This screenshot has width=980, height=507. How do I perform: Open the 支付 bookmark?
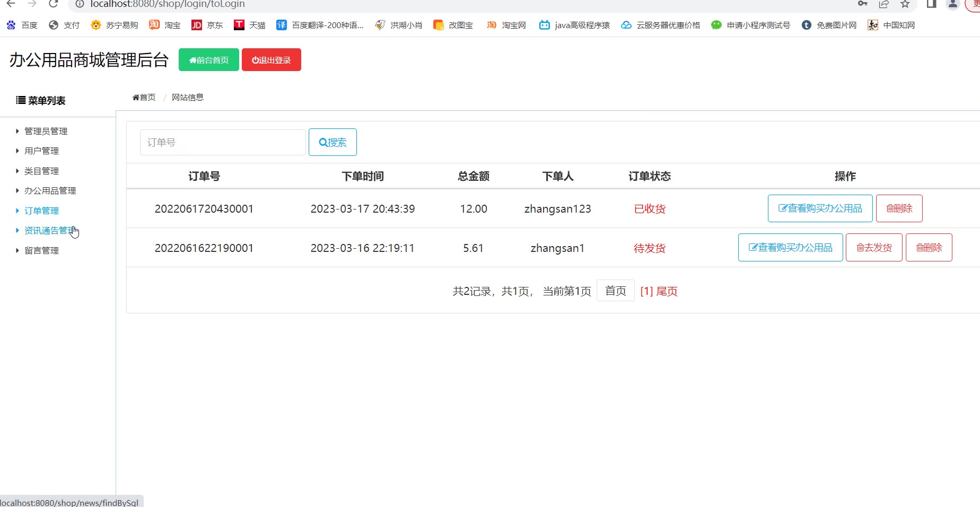(64, 25)
